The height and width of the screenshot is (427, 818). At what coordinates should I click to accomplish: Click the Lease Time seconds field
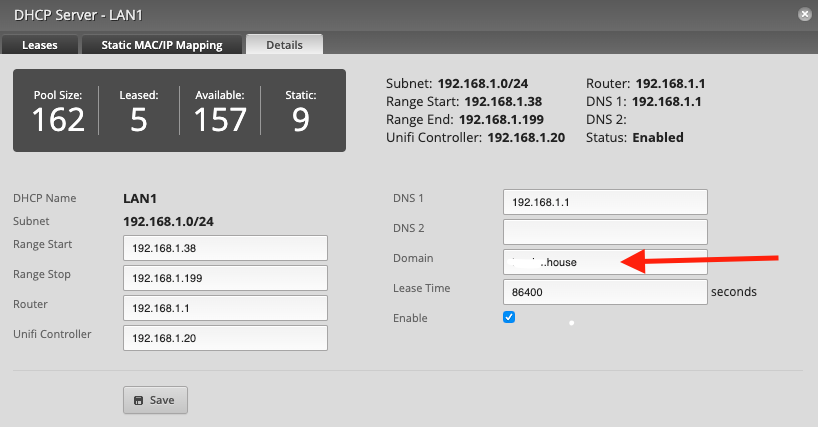(x=605, y=292)
